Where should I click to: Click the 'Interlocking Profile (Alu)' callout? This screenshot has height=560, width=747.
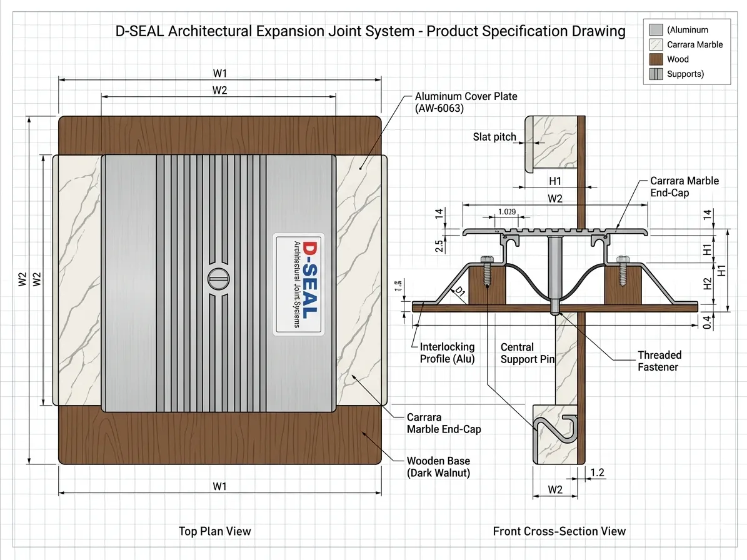coord(447,353)
